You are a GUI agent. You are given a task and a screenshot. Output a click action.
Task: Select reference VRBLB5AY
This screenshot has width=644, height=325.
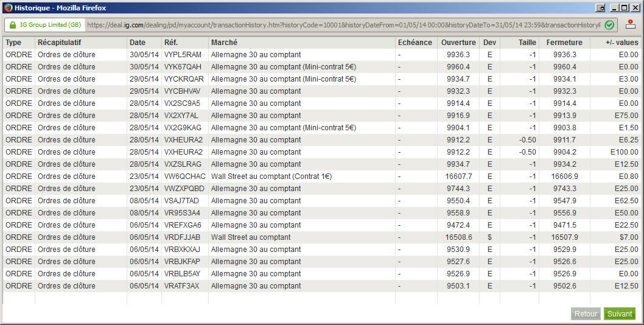(x=183, y=274)
